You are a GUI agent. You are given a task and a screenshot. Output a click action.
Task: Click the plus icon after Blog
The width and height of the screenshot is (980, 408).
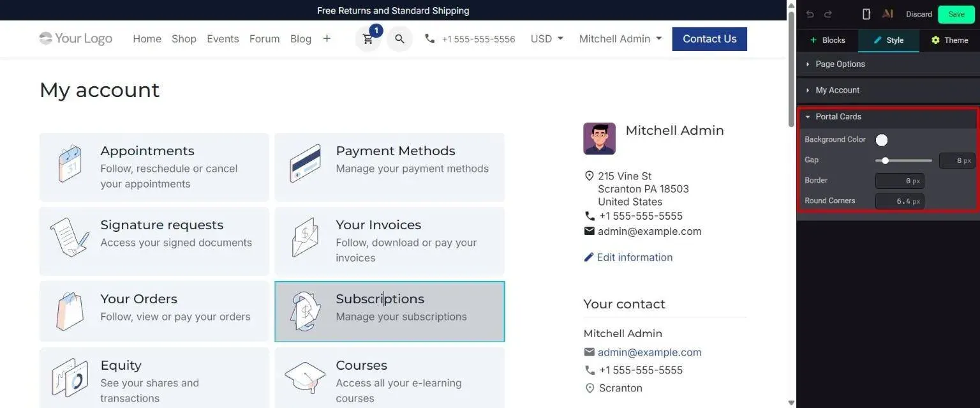327,39
